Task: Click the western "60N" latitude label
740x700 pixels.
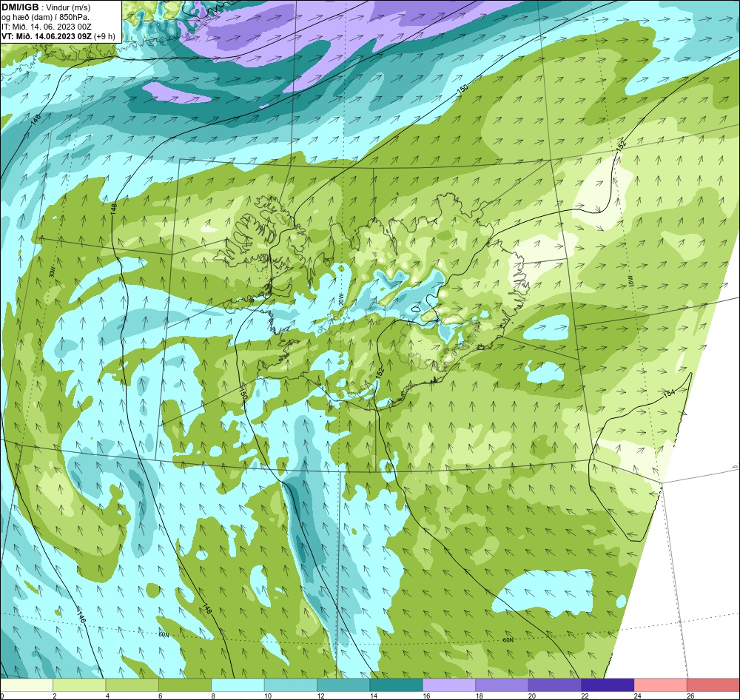Action: pyautogui.click(x=164, y=635)
